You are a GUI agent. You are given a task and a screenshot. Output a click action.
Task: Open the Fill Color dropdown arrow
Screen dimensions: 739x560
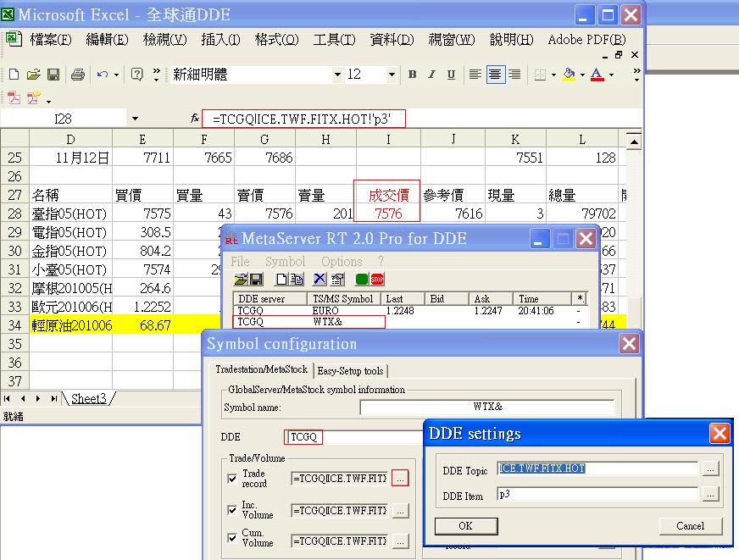click(x=582, y=75)
